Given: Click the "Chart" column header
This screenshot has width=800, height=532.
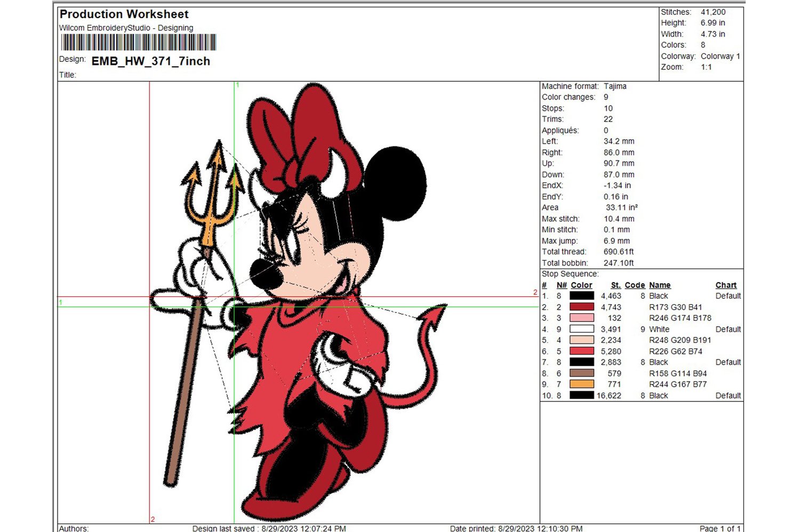Looking at the screenshot, I should (726, 285).
